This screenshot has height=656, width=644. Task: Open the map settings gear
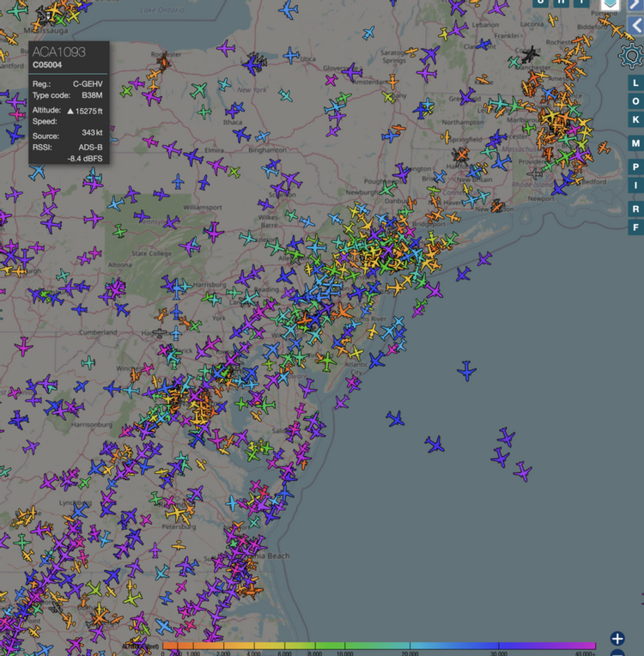coord(632,55)
